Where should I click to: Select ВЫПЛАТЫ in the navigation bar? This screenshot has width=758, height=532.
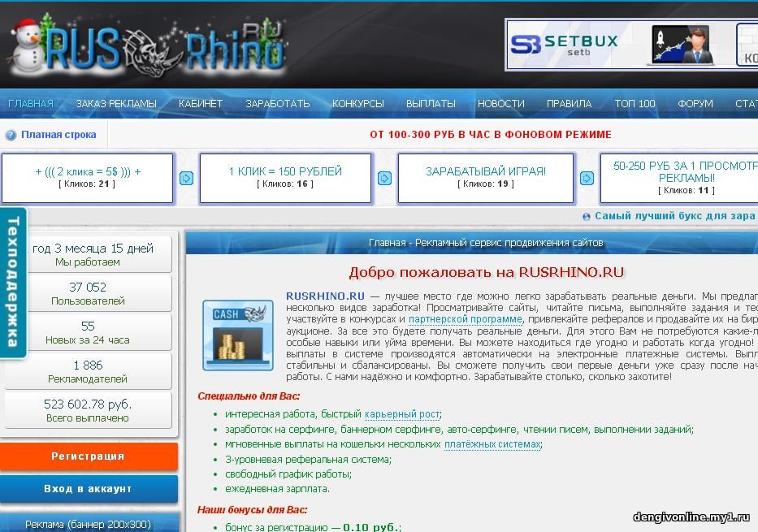(431, 103)
